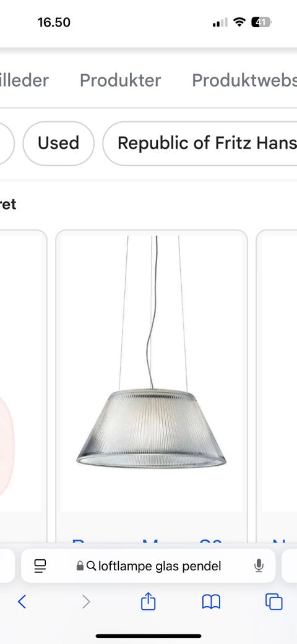Tap the Safari forward arrow
Screen dimensions: 297x644
[x=85, y=602]
